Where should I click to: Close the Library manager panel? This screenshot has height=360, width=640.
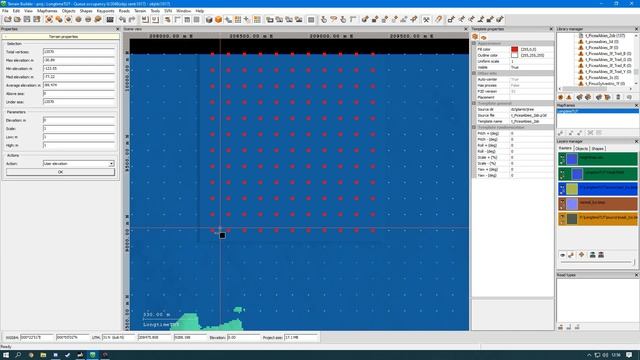click(636, 29)
